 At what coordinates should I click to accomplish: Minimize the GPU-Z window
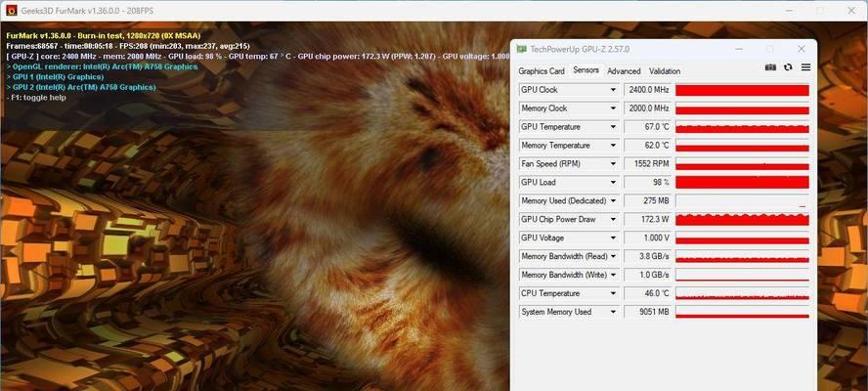pyautogui.click(x=739, y=49)
